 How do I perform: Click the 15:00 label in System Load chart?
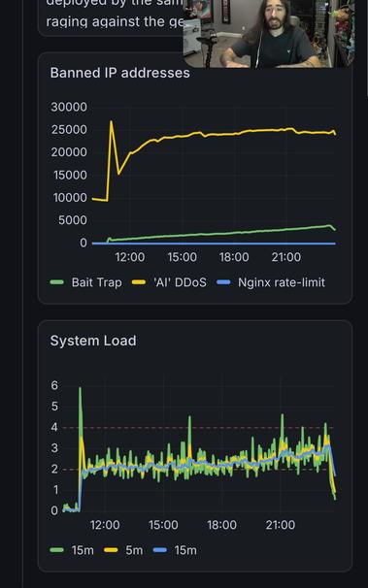[x=163, y=525]
